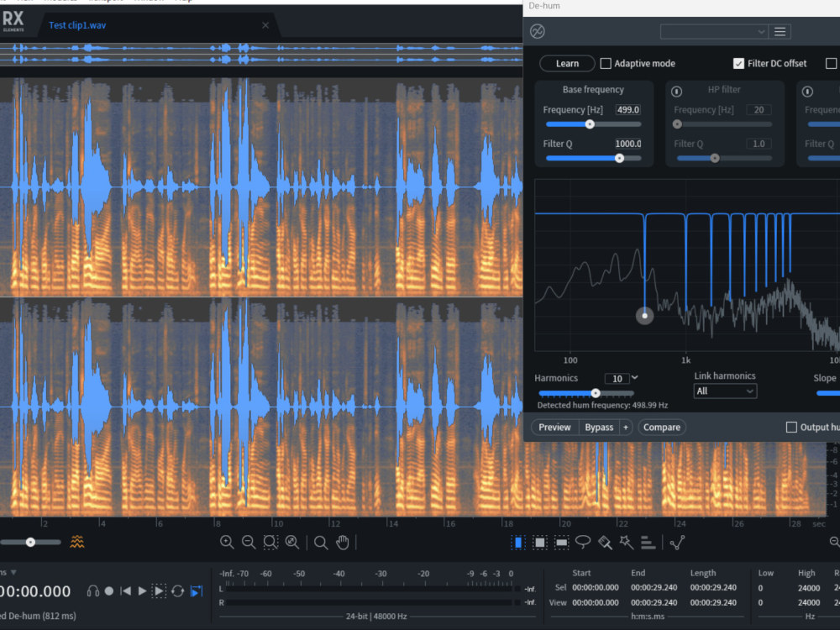The height and width of the screenshot is (630, 840).
Task: Click the Harmonics value 10 field
Action: (617, 379)
